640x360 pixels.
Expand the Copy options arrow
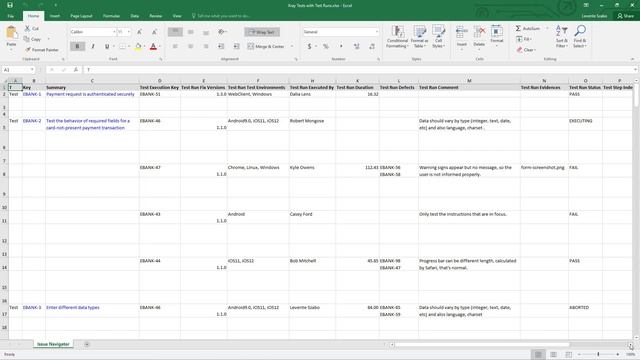[x=49, y=39]
